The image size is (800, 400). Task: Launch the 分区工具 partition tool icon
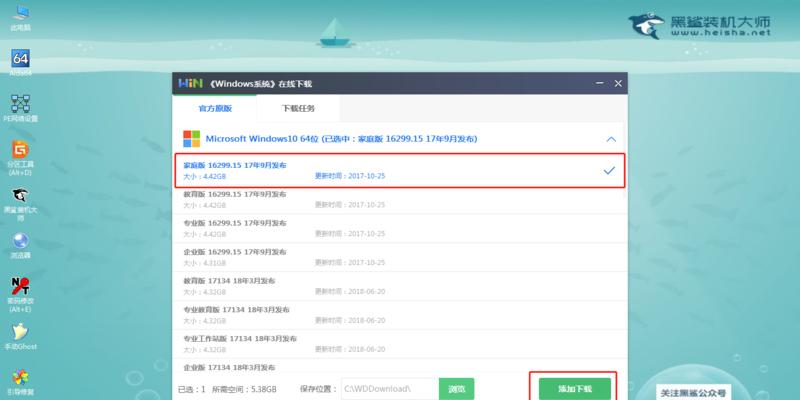20,158
